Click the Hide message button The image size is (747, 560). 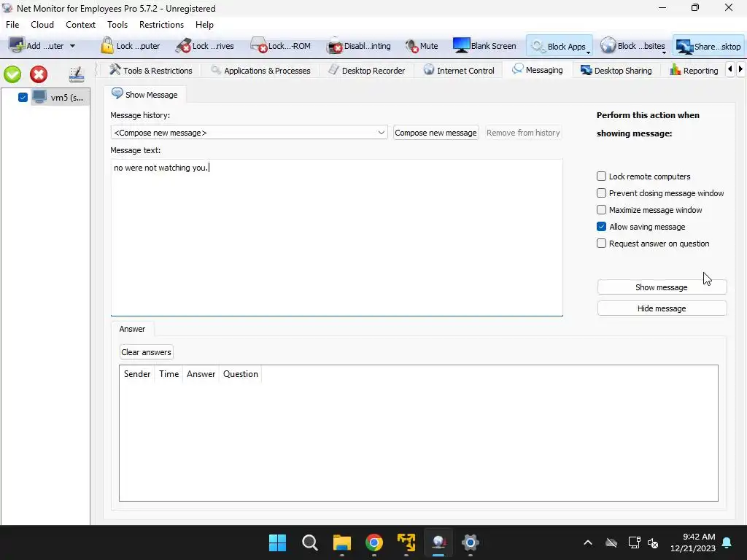(x=662, y=308)
